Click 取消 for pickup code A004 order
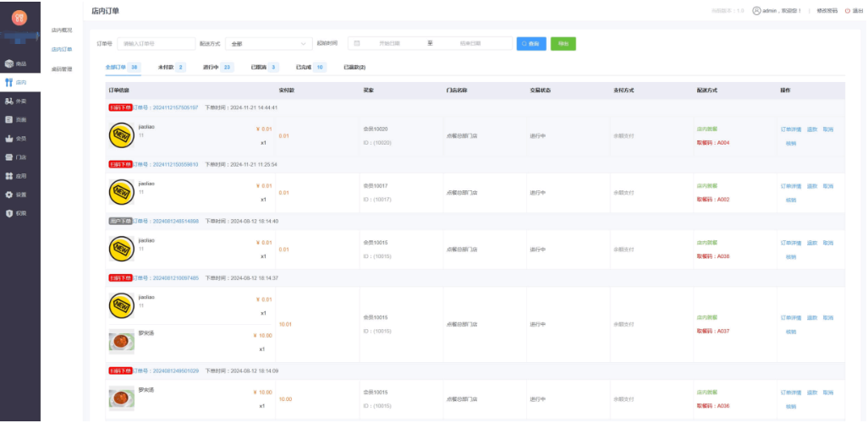 point(827,129)
